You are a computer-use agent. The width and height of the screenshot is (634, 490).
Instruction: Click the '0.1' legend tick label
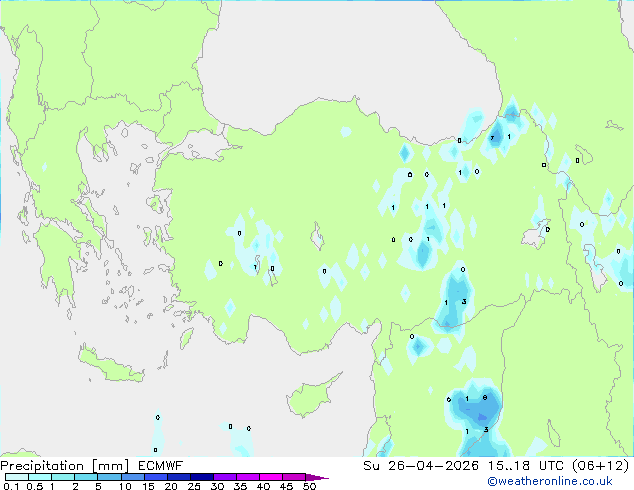point(11,486)
